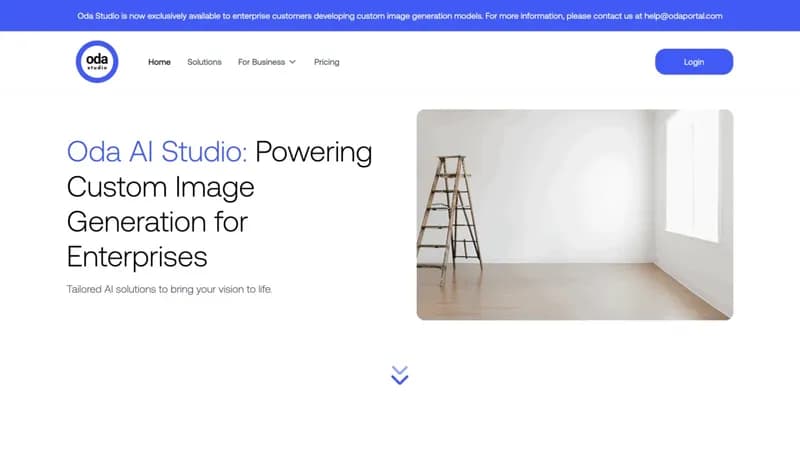800x450 pixels.
Task: Click the Oda Studio logo
Action: (97, 62)
